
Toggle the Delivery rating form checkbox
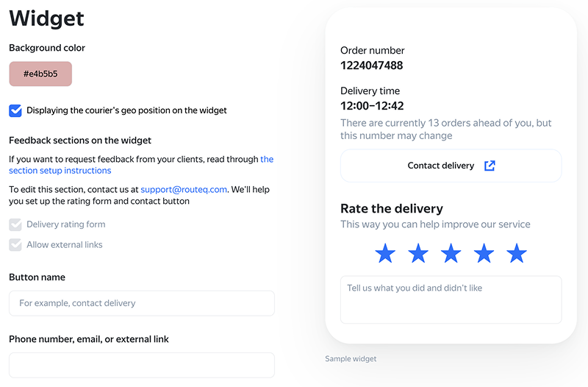pyautogui.click(x=15, y=224)
